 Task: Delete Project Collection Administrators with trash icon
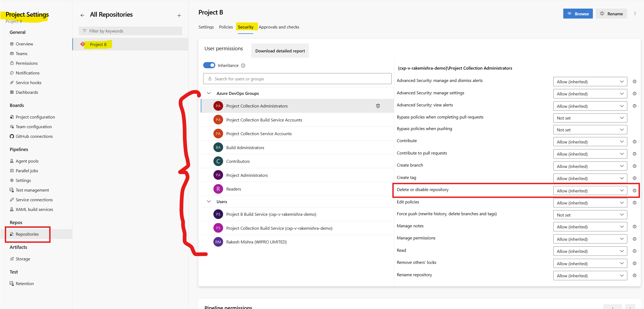378,106
